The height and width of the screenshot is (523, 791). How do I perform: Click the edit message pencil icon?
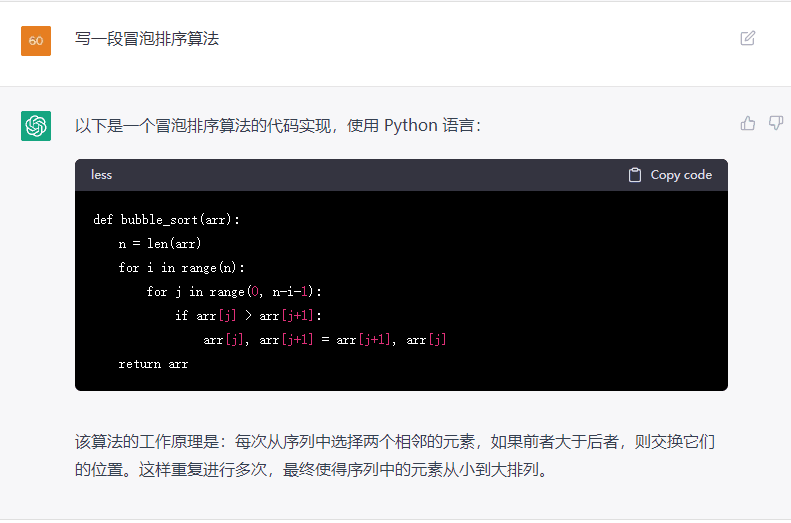pos(747,39)
